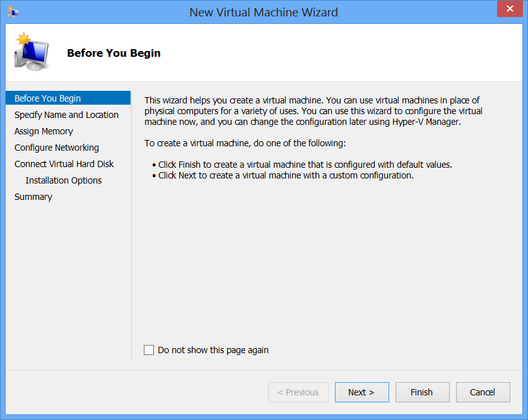Open the Installation Options sub-step

point(64,180)
